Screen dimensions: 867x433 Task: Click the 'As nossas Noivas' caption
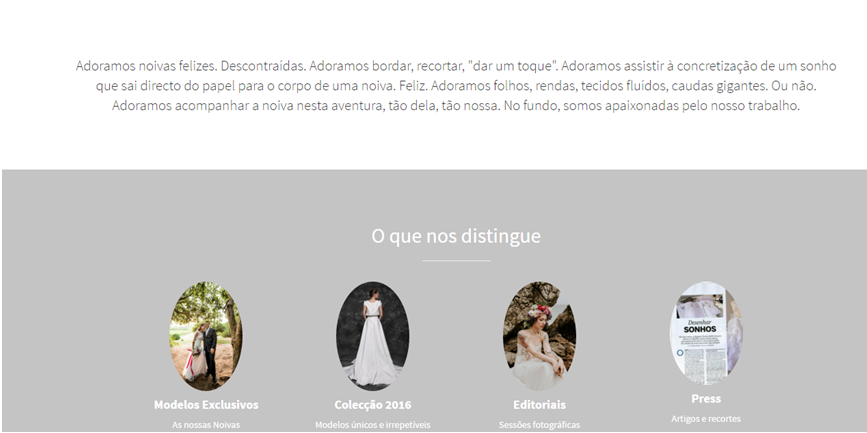(x=206, y=425)
